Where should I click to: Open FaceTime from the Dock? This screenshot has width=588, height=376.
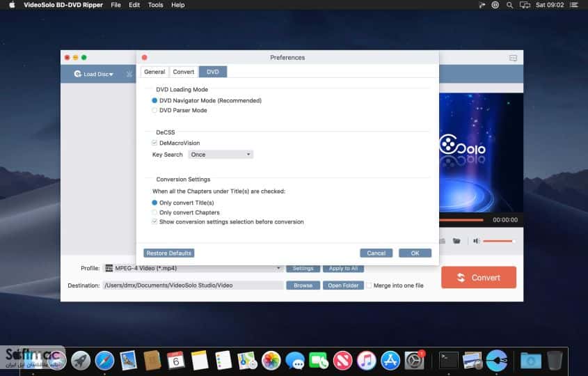[319, 361]
